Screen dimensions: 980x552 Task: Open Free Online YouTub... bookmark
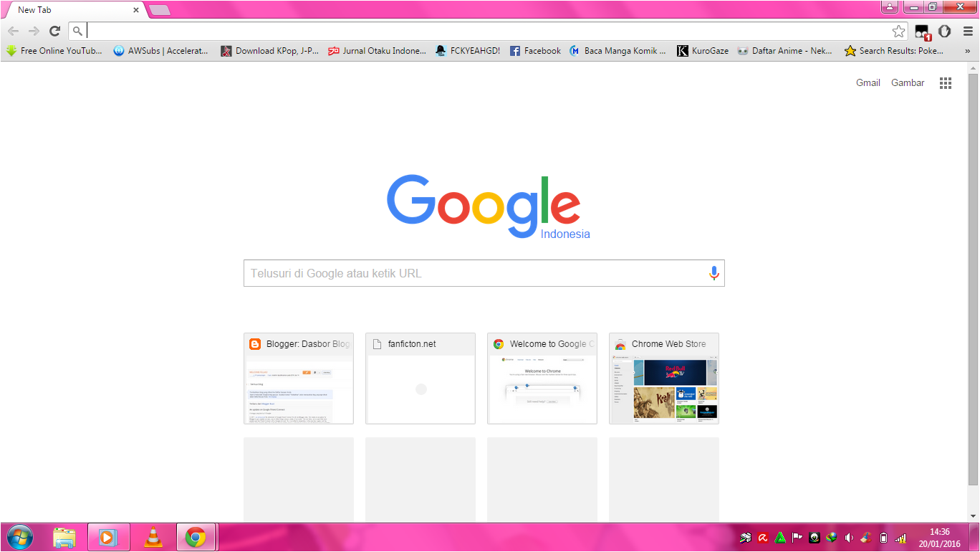tap(54, 51)
